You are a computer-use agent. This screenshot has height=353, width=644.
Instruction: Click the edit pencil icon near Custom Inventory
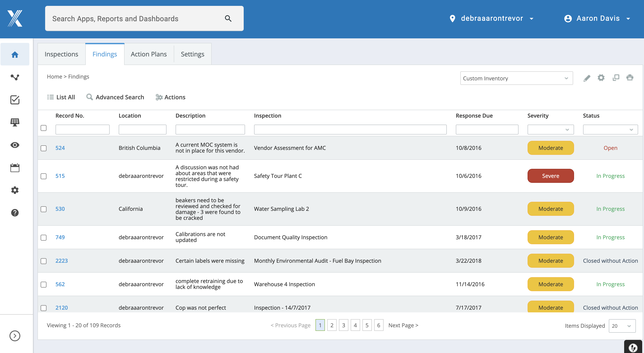click(x=587, y=78)
